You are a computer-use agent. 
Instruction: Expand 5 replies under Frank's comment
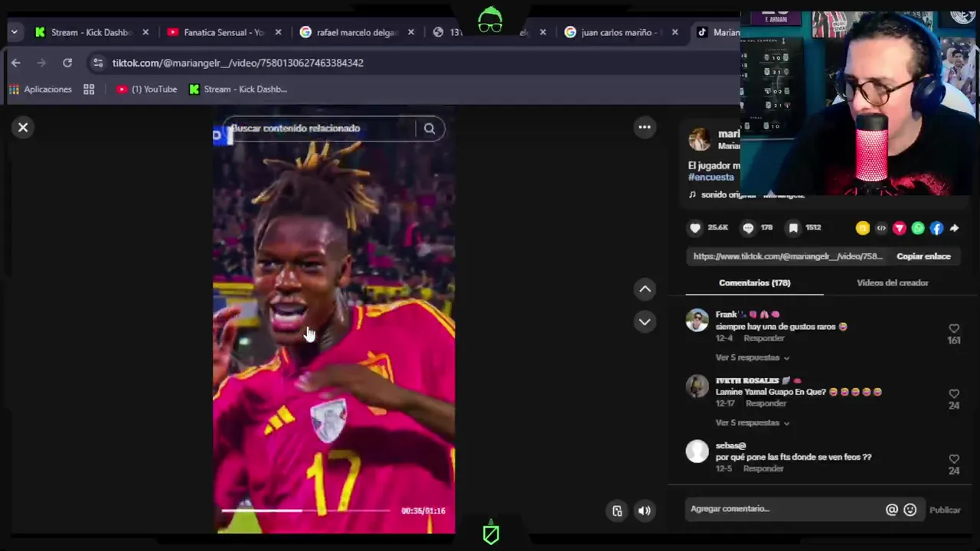(x=752, y=357)
